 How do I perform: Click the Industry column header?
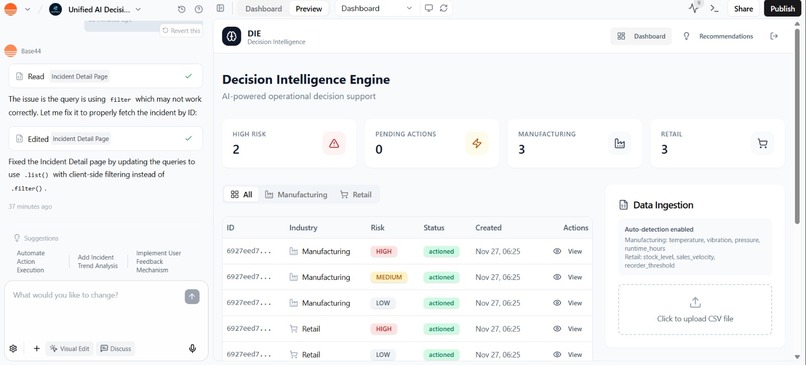303,228
